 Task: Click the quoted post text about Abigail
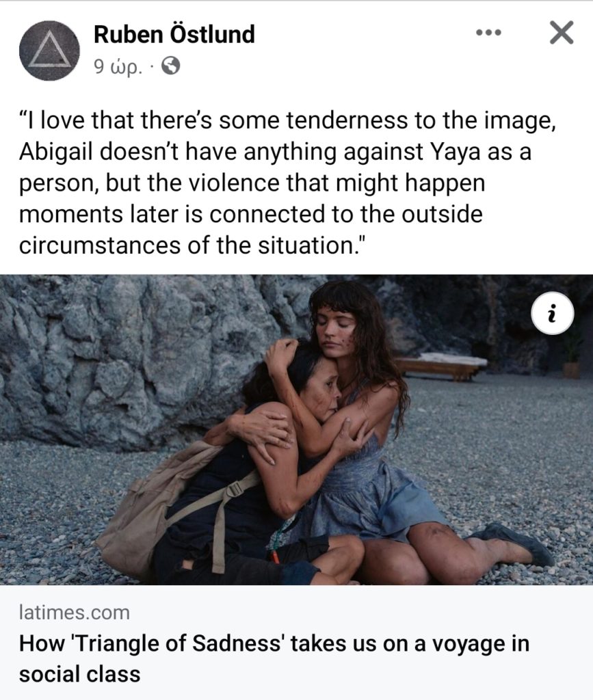coord(288,183)
